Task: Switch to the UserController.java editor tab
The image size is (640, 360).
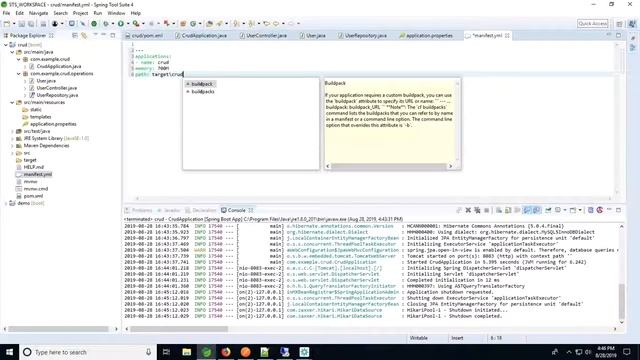Action: click(264, 36)
